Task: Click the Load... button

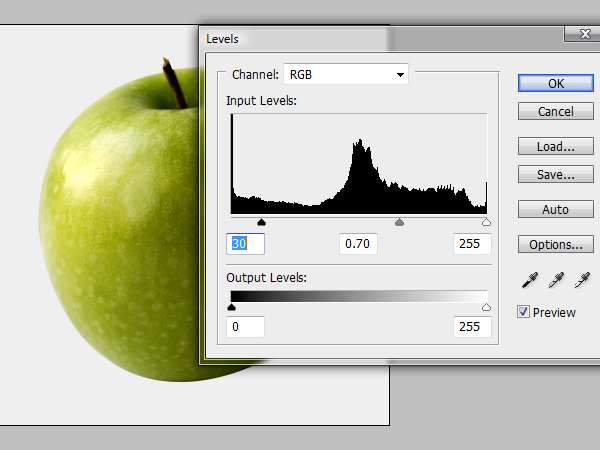Action: click(556, 146)
